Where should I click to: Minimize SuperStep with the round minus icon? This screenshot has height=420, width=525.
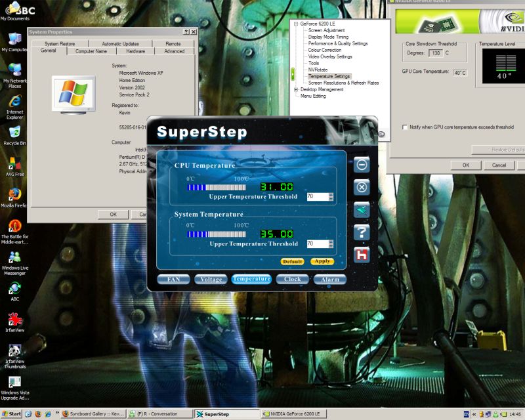(362, 165)
